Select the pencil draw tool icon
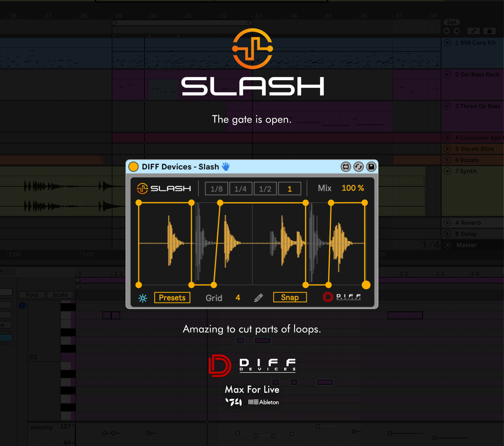The image size is (504, 446). pos(258,298)
